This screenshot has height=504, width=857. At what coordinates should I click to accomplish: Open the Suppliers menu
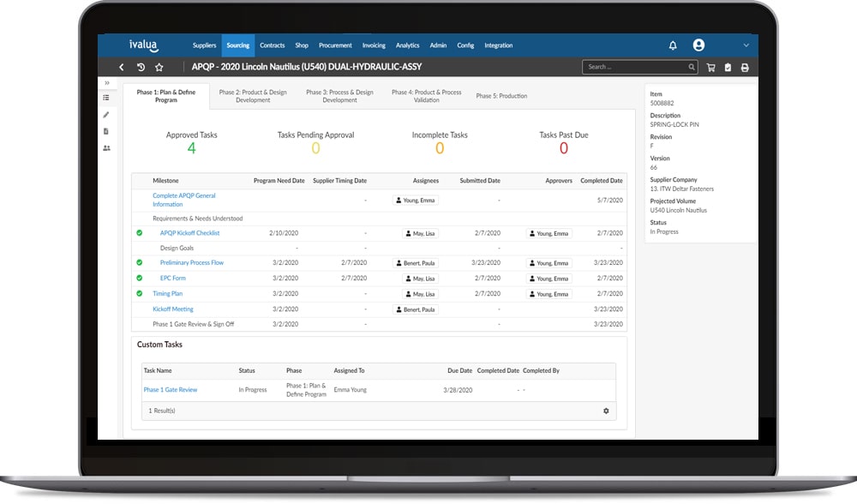click(205, 45)
